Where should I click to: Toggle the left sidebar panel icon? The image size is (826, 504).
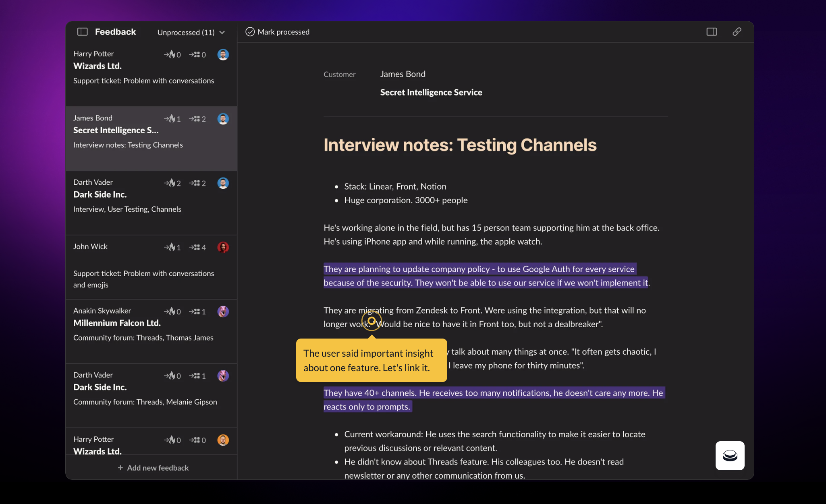point(82,32)
